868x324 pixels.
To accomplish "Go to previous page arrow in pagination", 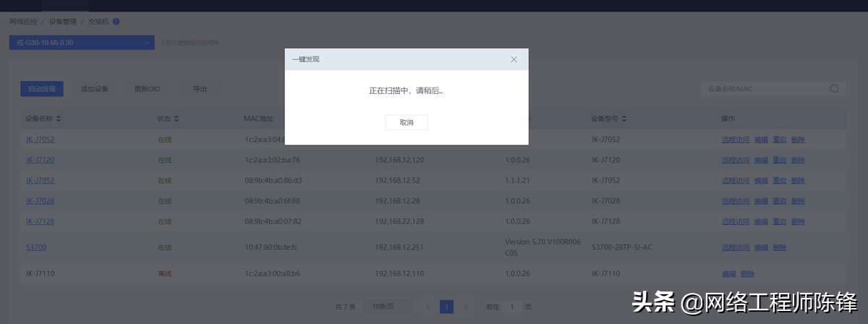I will [x=428, y=307].
